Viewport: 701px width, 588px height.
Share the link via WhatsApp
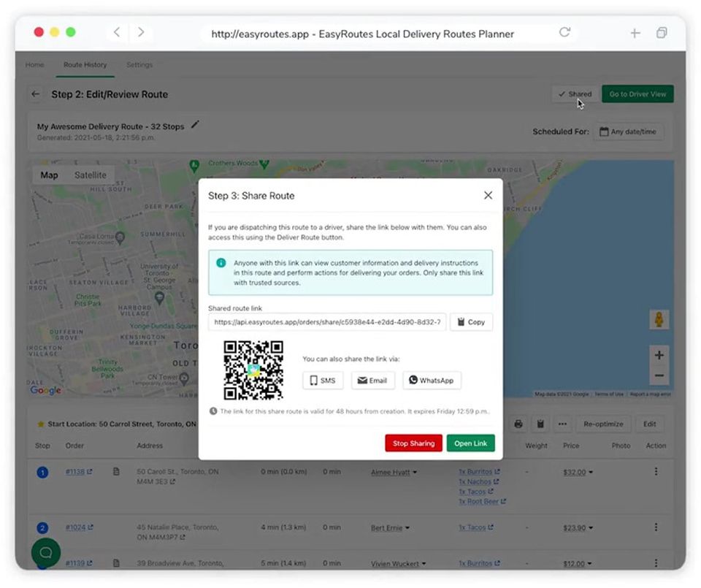(x=432, y=381)
